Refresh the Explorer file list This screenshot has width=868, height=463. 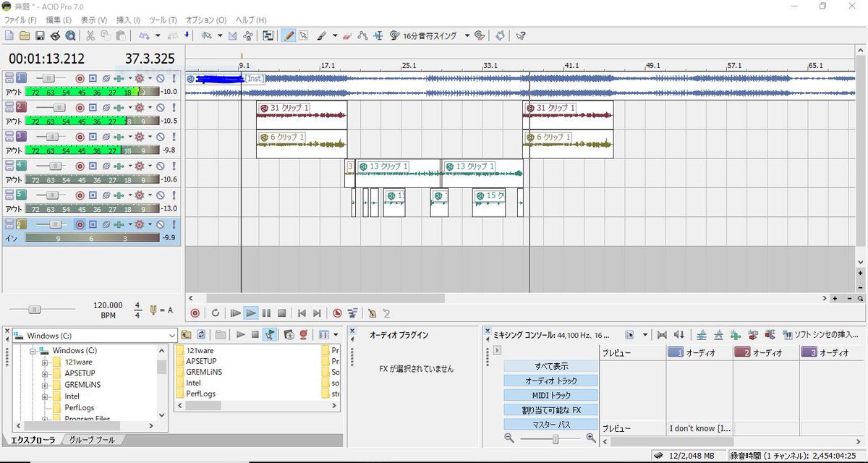tap(201, 335)
